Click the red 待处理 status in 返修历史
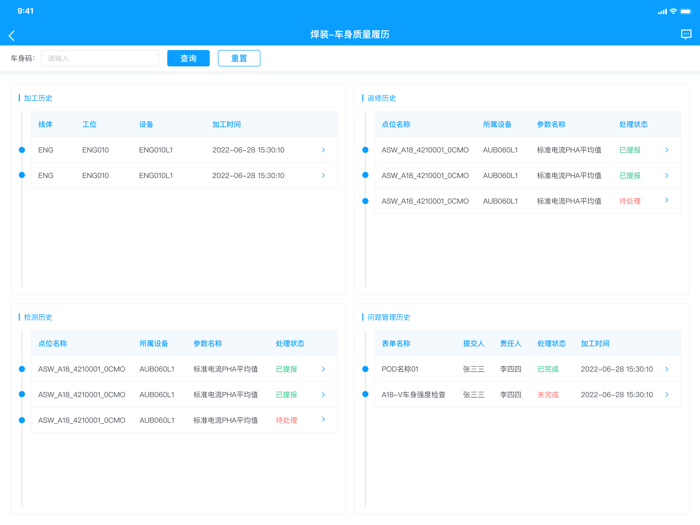The height and width of the screenshot is (525, 700). click(x=629, y=201)
